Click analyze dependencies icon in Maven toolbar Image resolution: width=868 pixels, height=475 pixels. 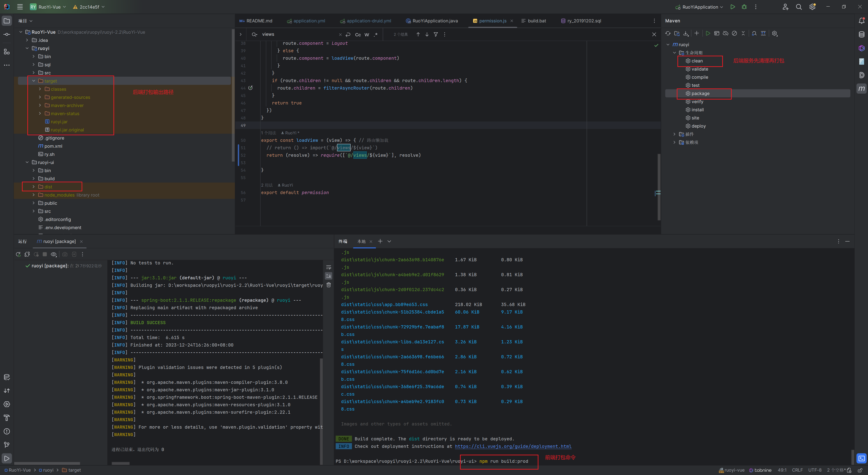coord(754,33)
